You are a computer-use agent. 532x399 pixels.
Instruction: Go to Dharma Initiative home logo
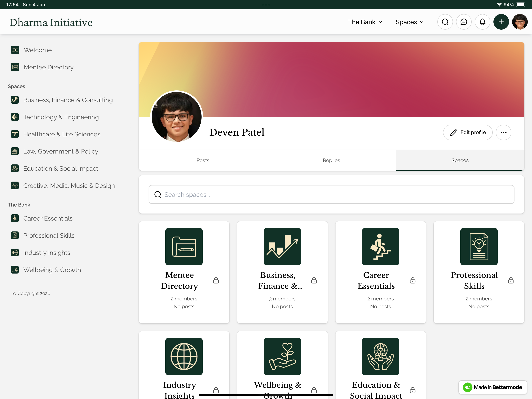pos(51,22)
